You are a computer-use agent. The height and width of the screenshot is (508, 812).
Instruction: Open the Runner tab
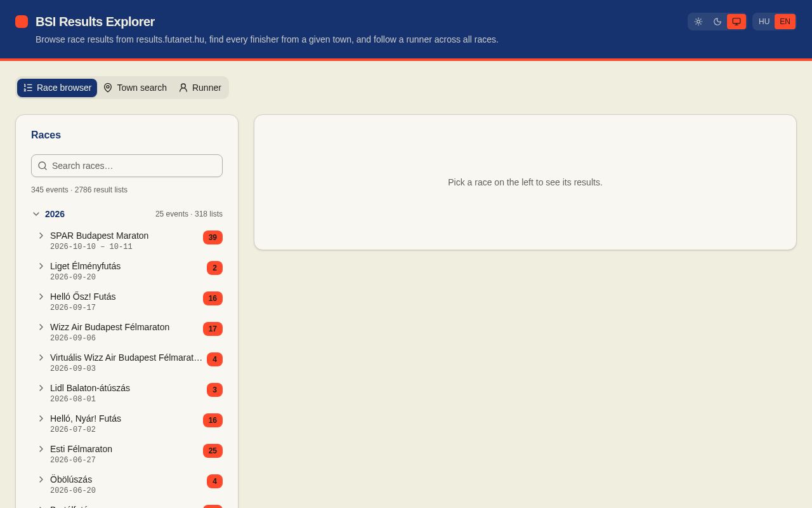pyautogui.click(x=200, y=88)
